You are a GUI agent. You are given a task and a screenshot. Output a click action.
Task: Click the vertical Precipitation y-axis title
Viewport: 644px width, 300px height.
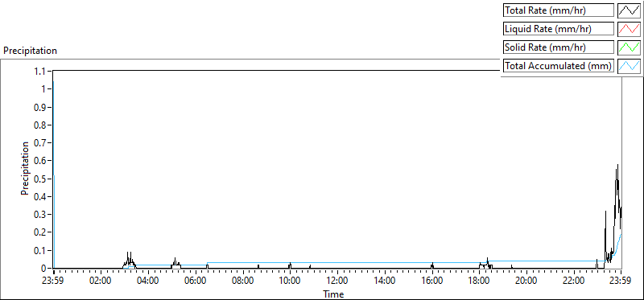[25, 168]
